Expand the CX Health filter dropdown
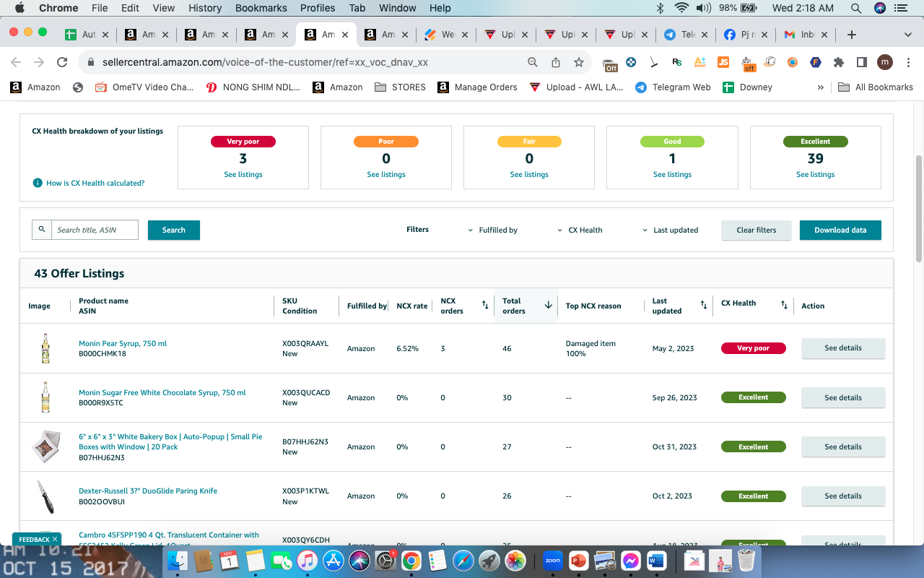 580,230
